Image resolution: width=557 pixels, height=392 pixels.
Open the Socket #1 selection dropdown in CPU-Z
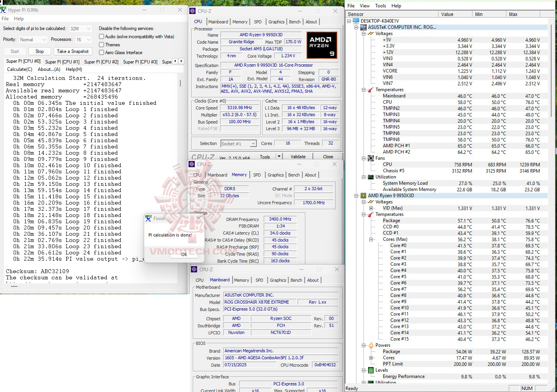(x=253, y=143)
